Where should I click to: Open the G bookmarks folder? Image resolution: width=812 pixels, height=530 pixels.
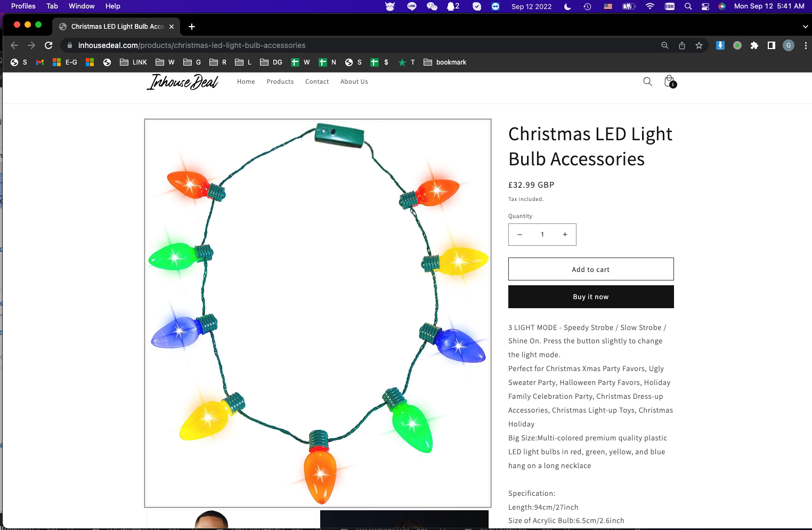(192, 62)
